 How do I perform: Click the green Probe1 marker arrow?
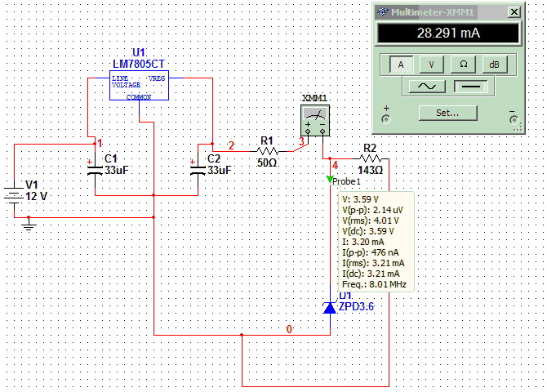(x=329, y=180)
